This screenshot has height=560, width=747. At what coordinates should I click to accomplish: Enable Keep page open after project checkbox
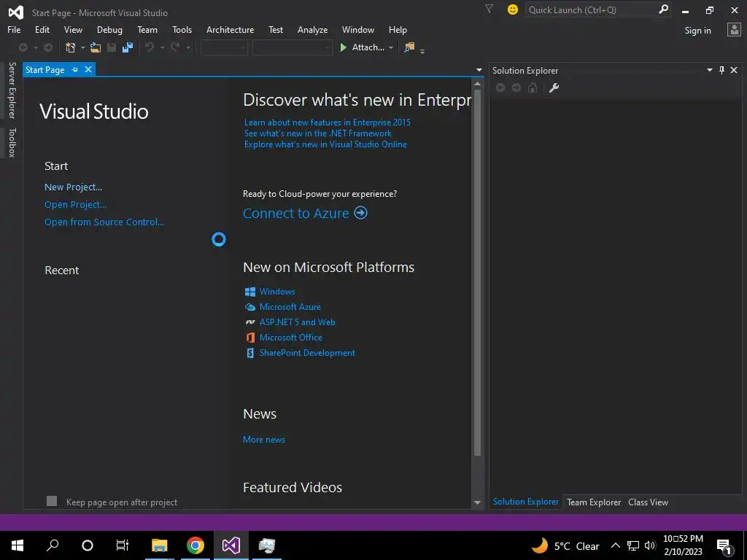coord(52,501)
